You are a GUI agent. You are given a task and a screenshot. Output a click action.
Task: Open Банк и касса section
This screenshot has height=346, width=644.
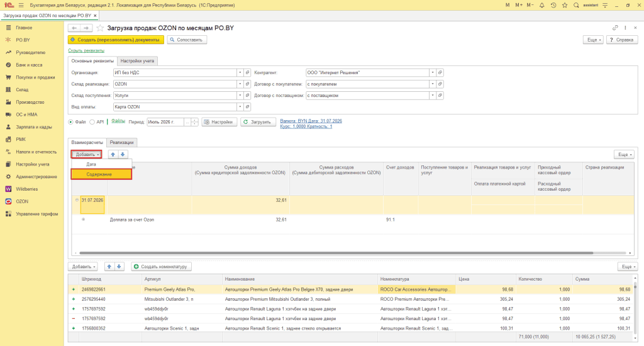(x=29, y=65)
